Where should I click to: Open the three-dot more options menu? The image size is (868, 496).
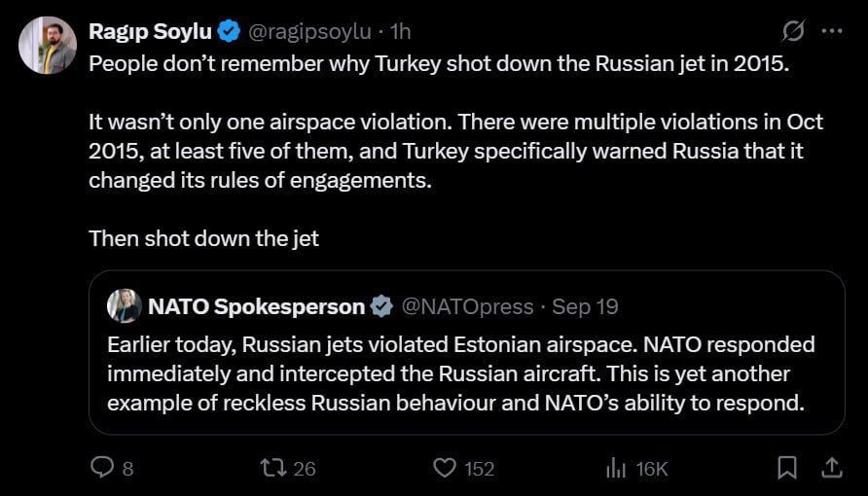831,31
